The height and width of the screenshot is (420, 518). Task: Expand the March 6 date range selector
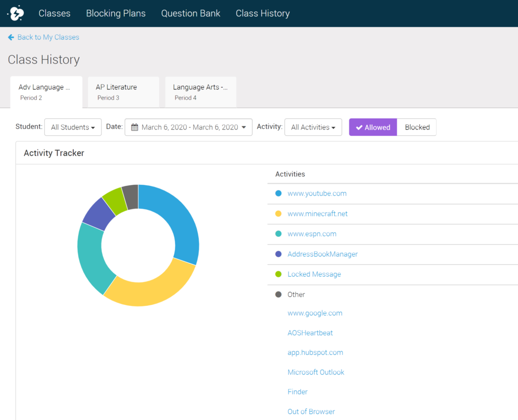188,127
